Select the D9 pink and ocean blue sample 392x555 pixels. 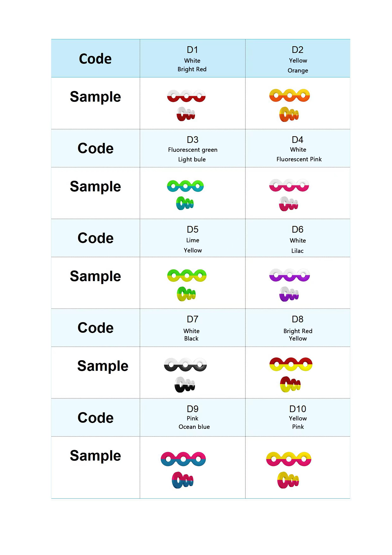183,470
